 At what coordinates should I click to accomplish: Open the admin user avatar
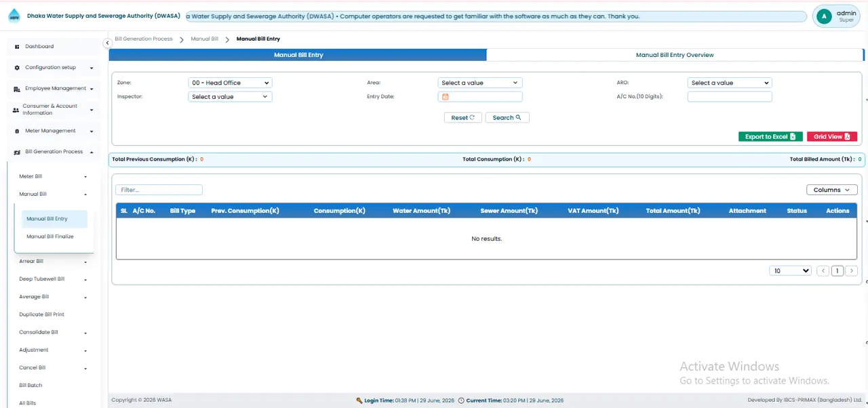pos(824,16)
